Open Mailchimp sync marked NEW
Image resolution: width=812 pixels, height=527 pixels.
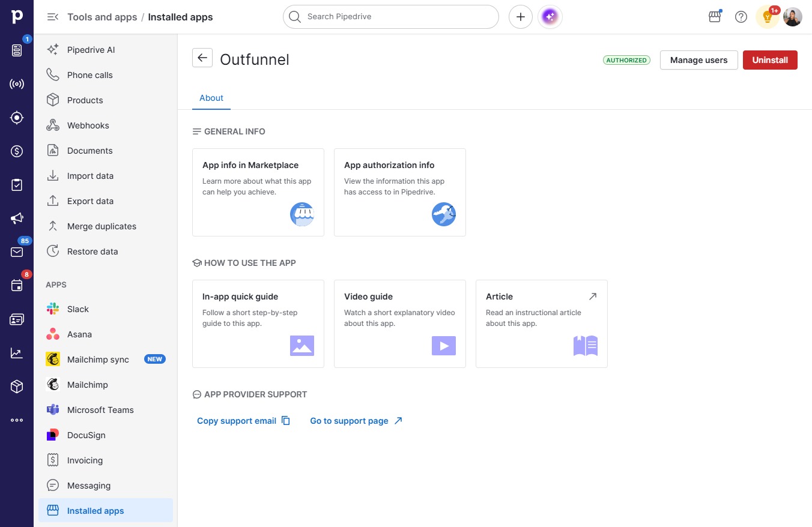pyautogui.click(x=106, y=360)
